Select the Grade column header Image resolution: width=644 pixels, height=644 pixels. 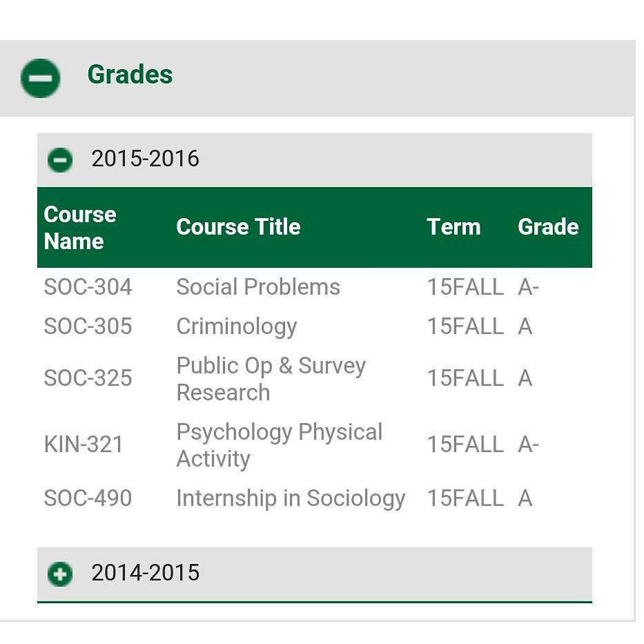point(548,226)
